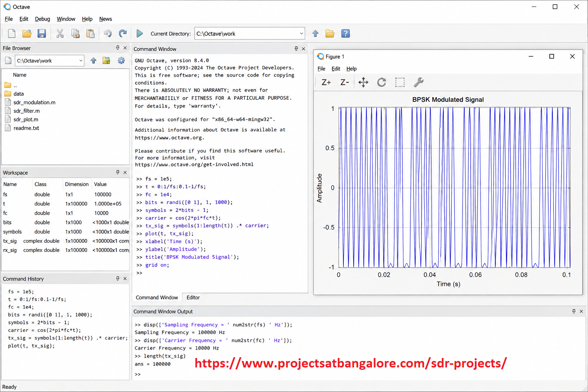Expand the File Browser path dropdown
The height and width of the screenshot is (392, 588).
pos(81,60)
